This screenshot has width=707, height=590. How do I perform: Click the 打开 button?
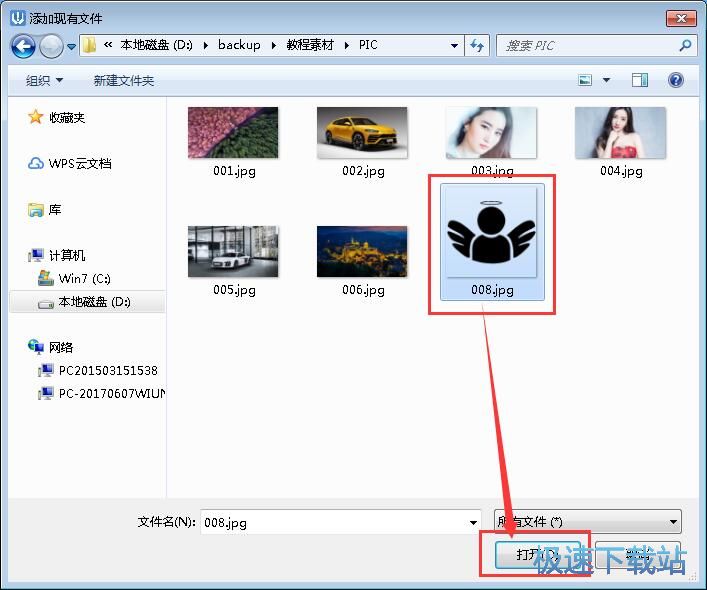coord(534,554)
